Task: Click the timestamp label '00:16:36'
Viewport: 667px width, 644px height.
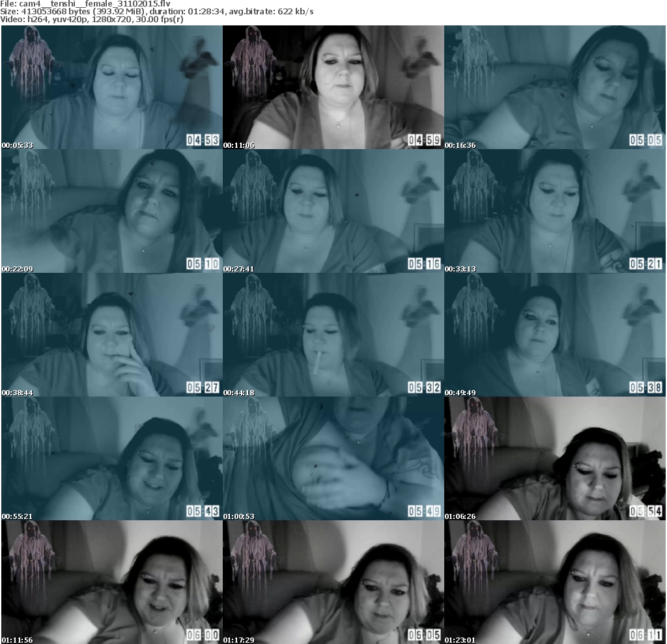Action: pyautogui.click(x=461, y=145)
